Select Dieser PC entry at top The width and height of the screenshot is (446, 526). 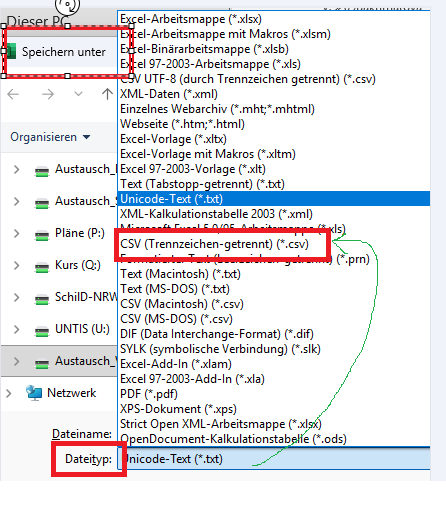pyautogui.click(x=38, y=22)
